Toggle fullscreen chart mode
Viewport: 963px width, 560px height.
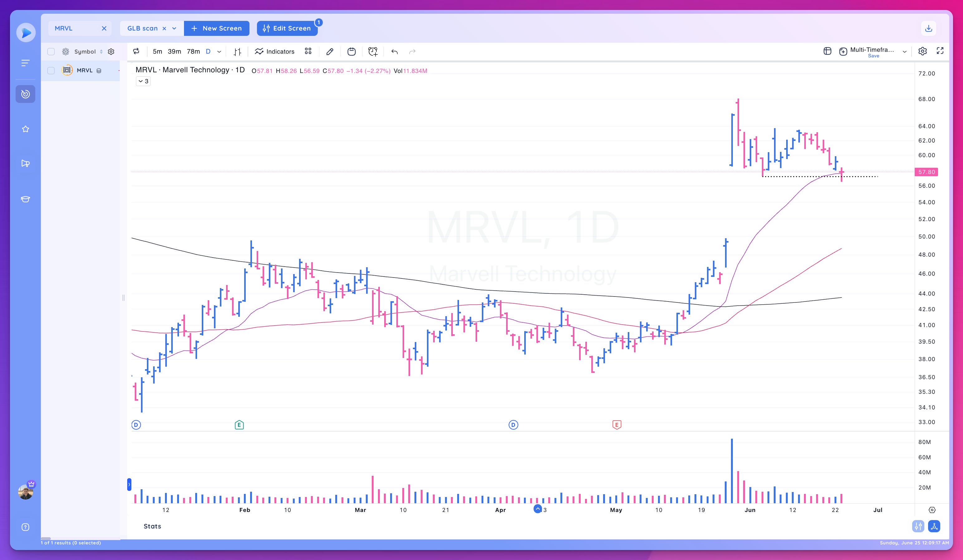(x=940, y=51)
